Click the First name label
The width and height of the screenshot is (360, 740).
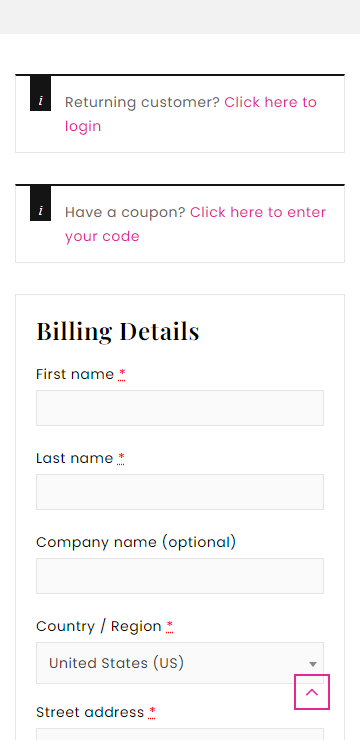pyautogui.click(x=75, y=374)
